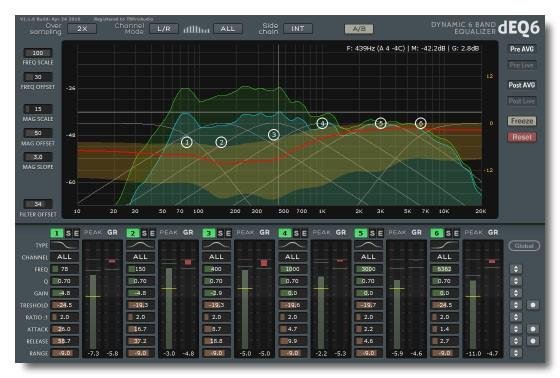
Task: Open band 3 CHANNEL ALL selector
Action: 216,257
